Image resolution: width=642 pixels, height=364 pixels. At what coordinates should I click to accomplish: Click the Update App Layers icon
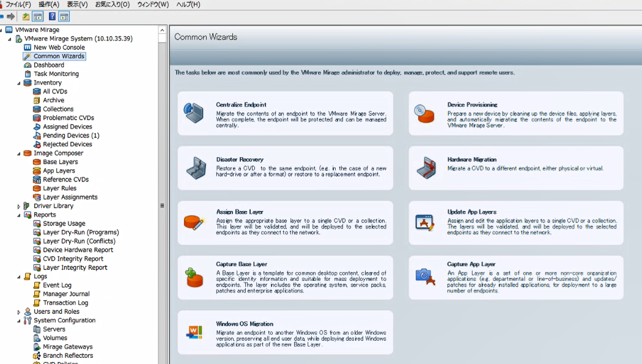point(424,222)
